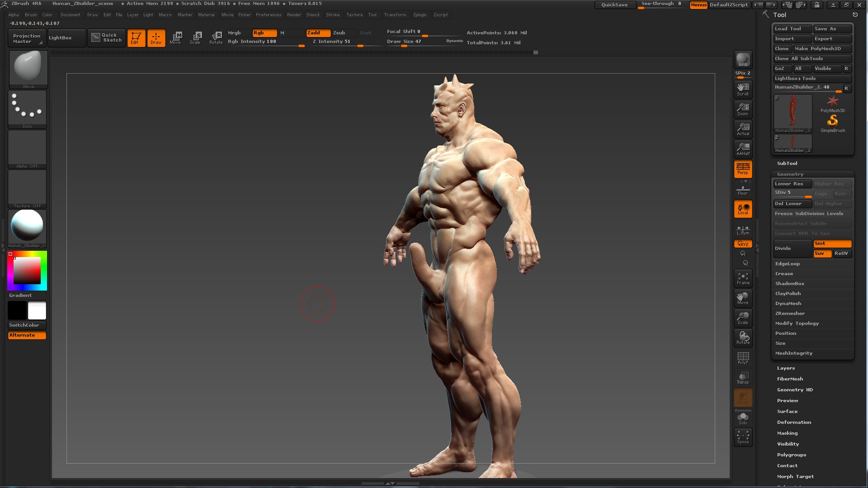Expand the Deformation subpalette
The height and width of the screenshot is (488, 868).
tap(794, 422)
